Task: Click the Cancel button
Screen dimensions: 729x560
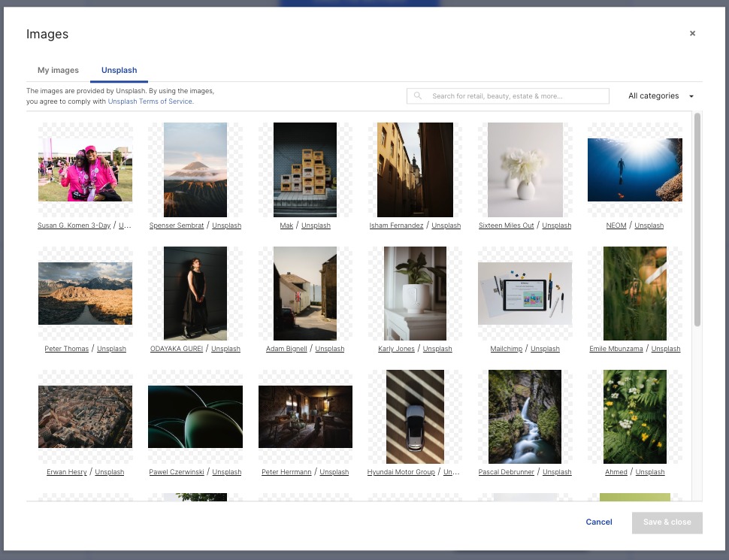Action: tap(598, 522)
